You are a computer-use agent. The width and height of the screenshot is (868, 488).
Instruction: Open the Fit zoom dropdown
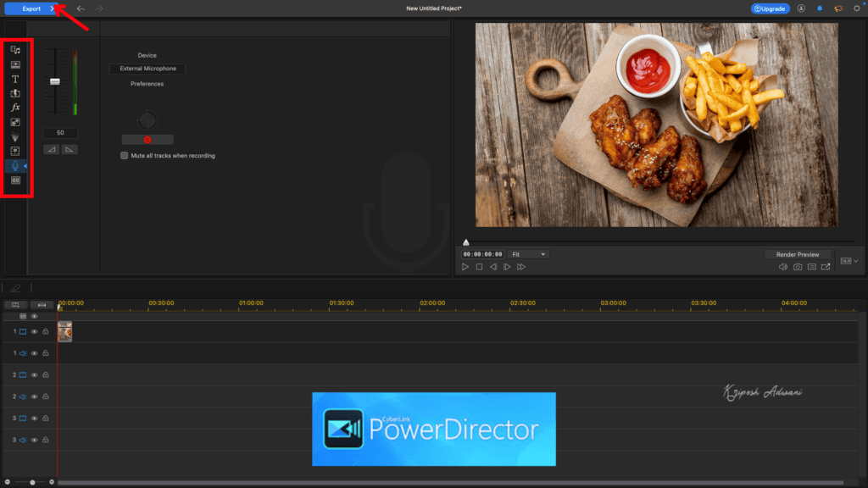pos(529,253)
